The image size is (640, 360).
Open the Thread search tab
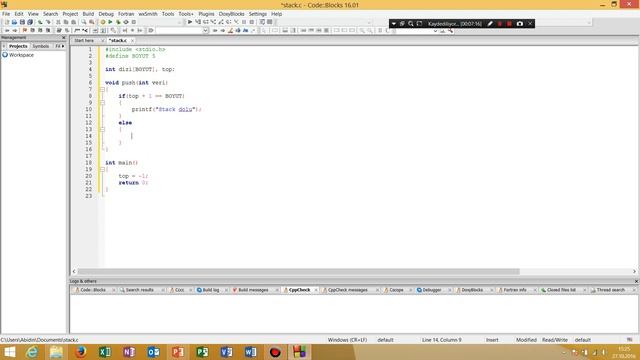tap(611, 290)
